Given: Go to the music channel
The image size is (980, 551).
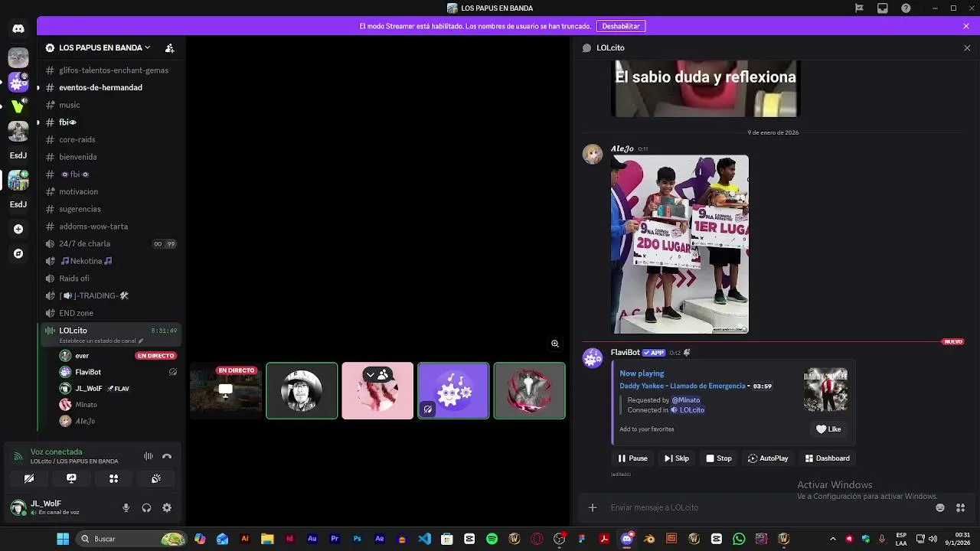Looking at the screenshot, I should [x=109, y=105].
